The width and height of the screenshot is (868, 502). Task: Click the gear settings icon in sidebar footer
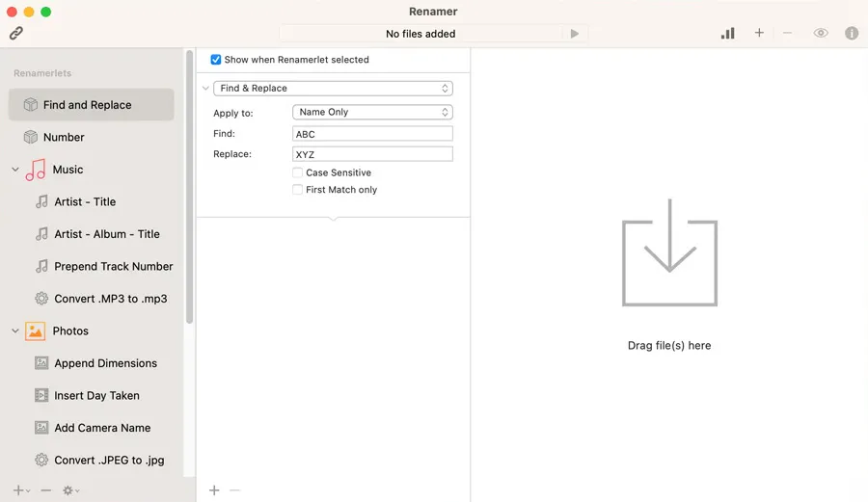(x=69, y=490)
